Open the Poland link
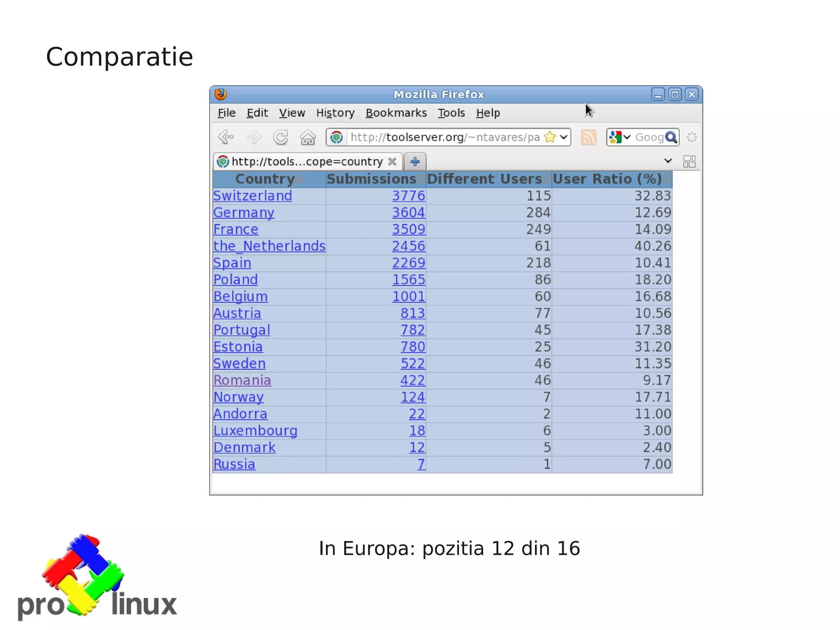840x630 pixels. click(235, 280)
